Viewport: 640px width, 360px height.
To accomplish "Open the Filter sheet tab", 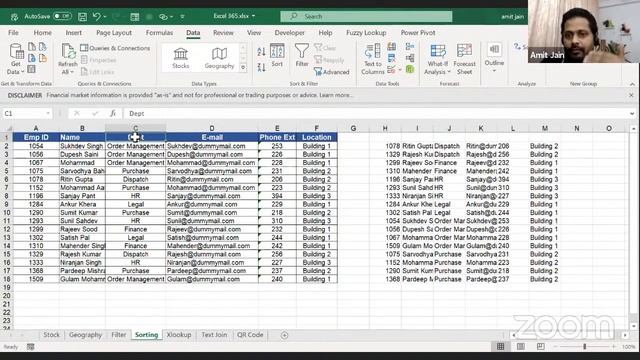I will pyautogui.click(x=118, y=335).
